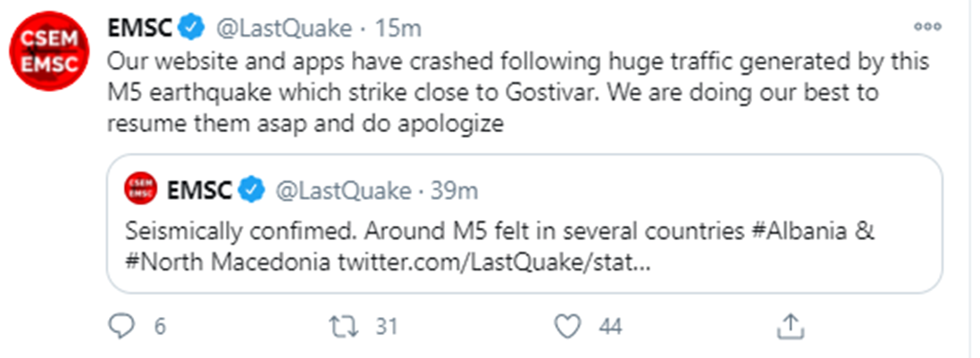The height and width of the screenshot is (358, 980).
Task: Click the #North hashtag
Action: pos(165,263)
